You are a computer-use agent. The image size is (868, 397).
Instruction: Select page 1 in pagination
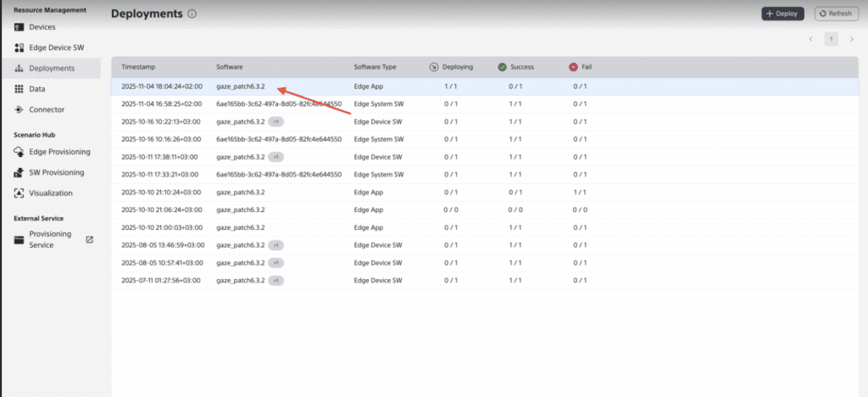(832, 39)
